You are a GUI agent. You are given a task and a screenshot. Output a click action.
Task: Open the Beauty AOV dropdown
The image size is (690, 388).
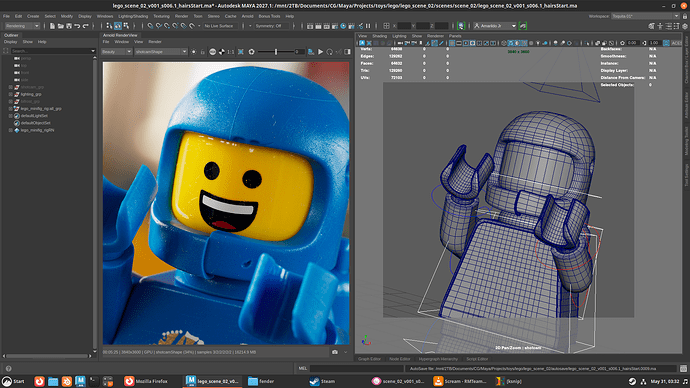(117, 52)
